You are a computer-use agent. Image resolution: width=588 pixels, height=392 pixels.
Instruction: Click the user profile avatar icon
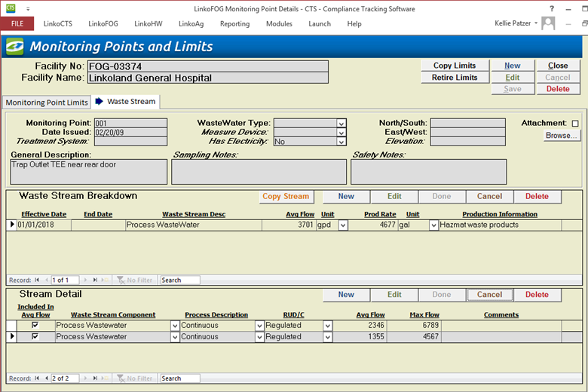click(548, 23)
